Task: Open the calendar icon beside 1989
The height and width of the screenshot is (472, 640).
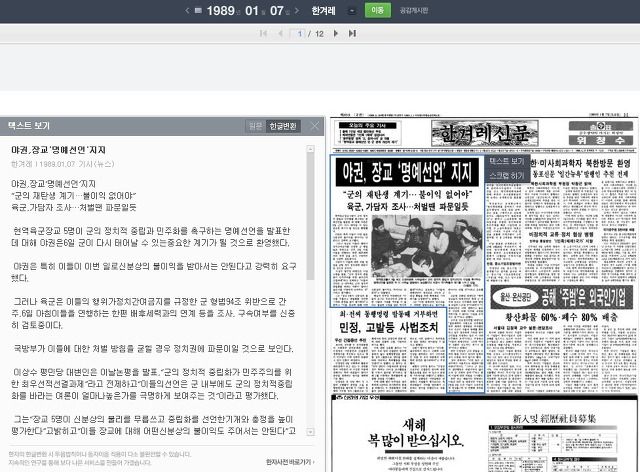Action: (198, 11)
